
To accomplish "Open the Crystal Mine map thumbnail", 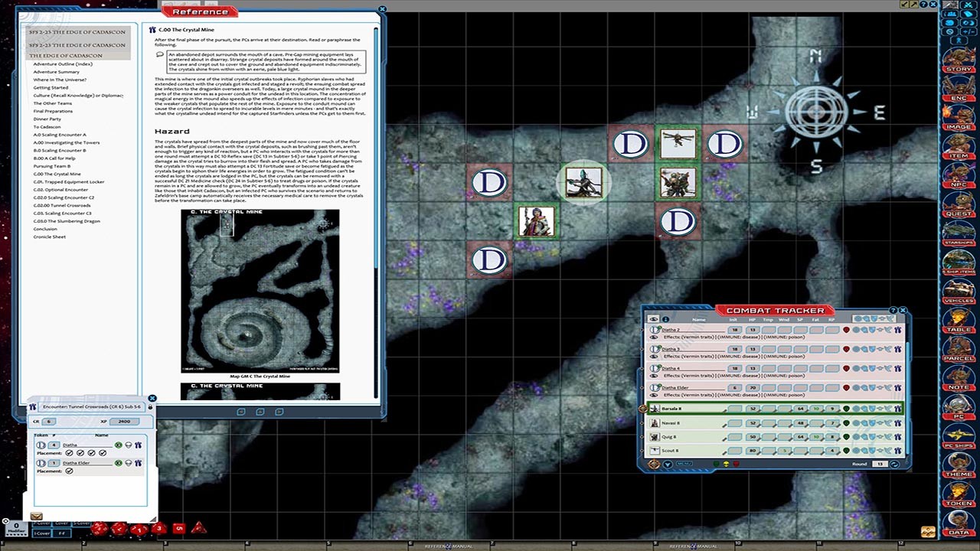I will click(x=260, y=290).
